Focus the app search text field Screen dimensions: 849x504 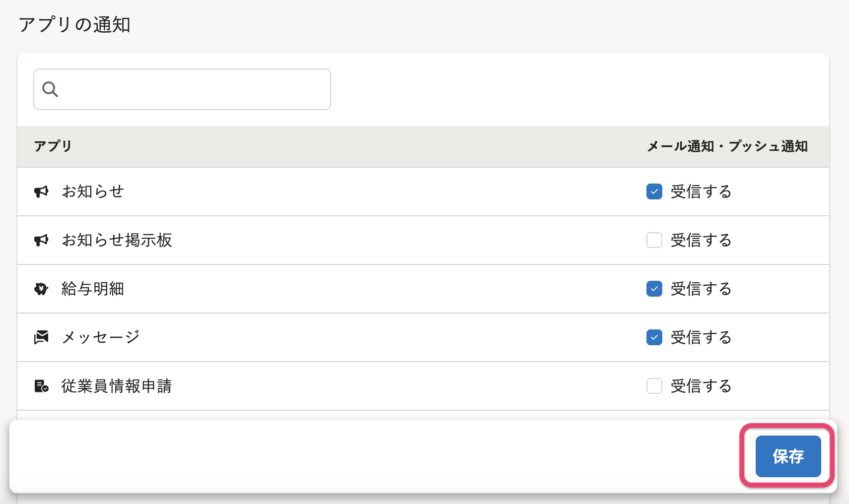click(194, 89)
